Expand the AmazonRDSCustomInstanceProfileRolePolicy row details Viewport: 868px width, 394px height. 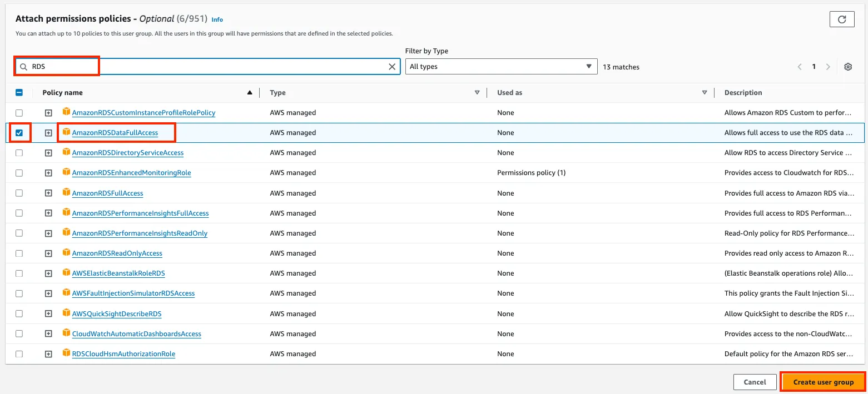48,113
